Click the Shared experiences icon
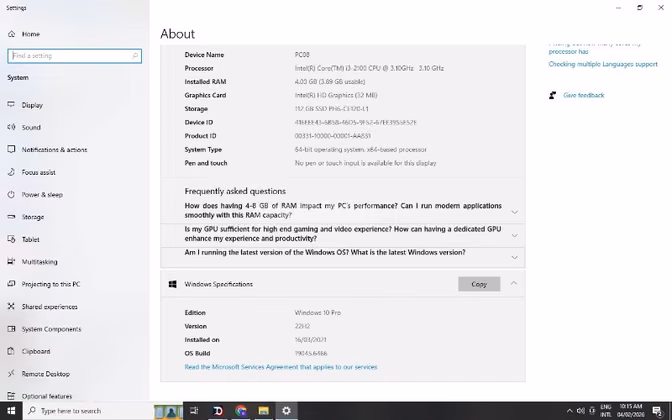The height and width of the screenshot is (420, 672). pyautogui.click(x=11, y=306)
